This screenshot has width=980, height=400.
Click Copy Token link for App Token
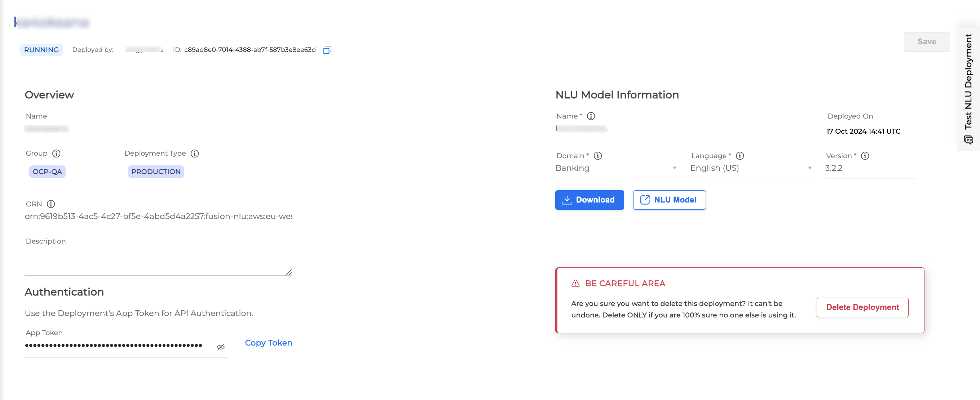[268, 342]
